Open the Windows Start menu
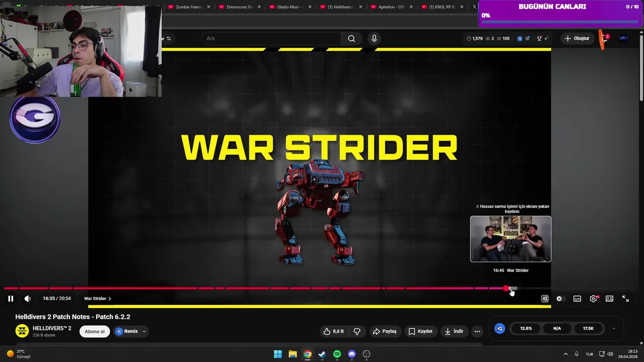Screen dimensions: 644x362 pos(278,354)
